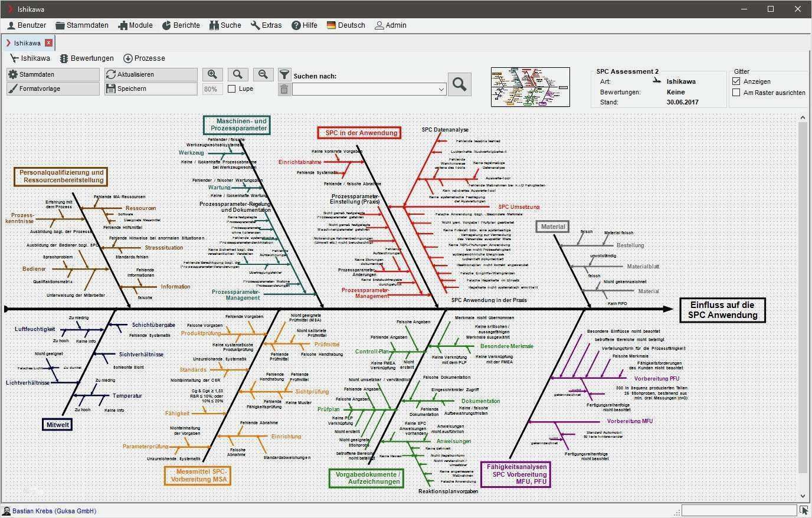
Task: Click the Aktualisieren refresh button
Action: (x=151, y=74)
